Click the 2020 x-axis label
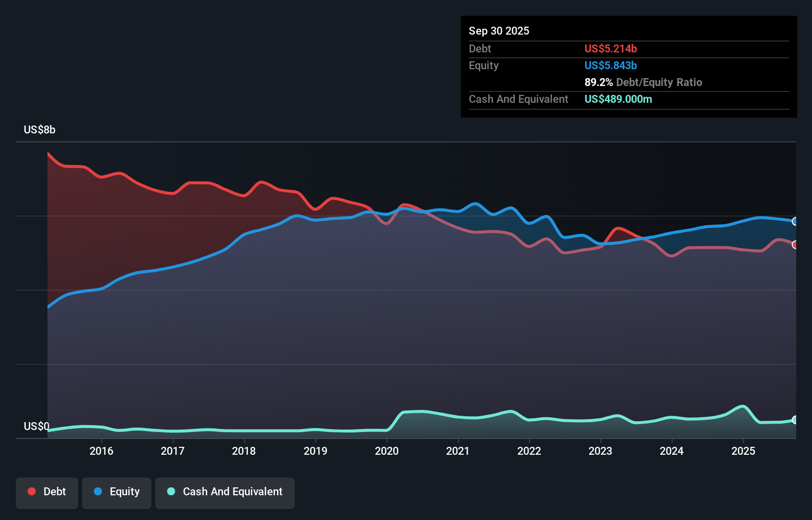 [x=387, y=451]
